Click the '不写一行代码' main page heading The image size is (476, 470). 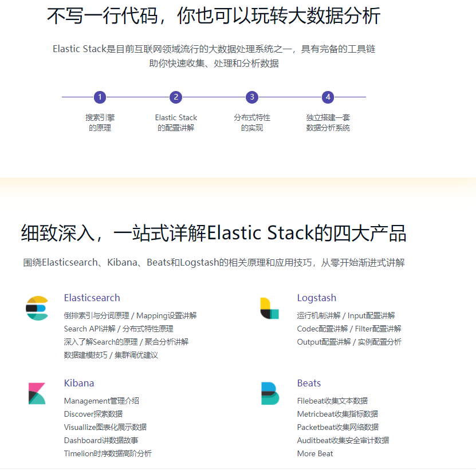pos(213,16)
